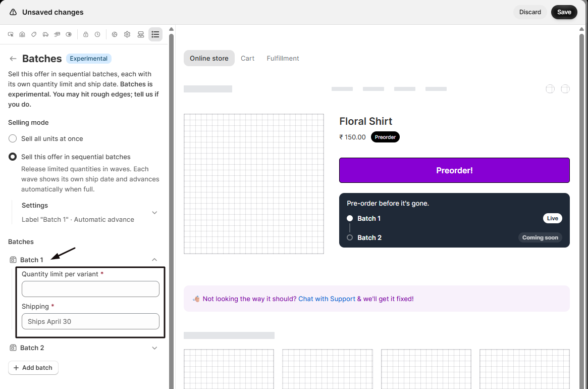588x389 pixels.
Task: Open the delivery truck shipping icon
Action: pyautogui.click(x=45, y=34)
